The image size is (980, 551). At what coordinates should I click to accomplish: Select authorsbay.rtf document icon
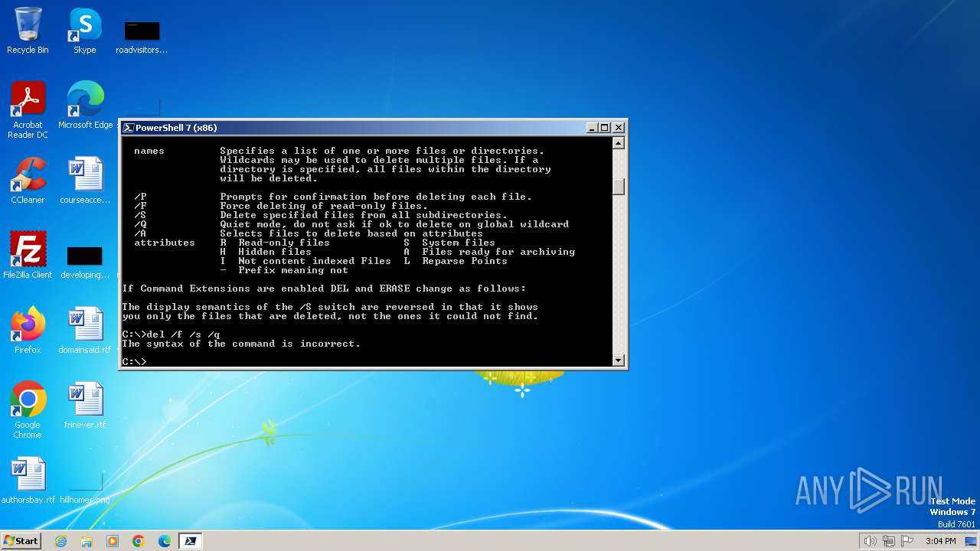point(28,481)
